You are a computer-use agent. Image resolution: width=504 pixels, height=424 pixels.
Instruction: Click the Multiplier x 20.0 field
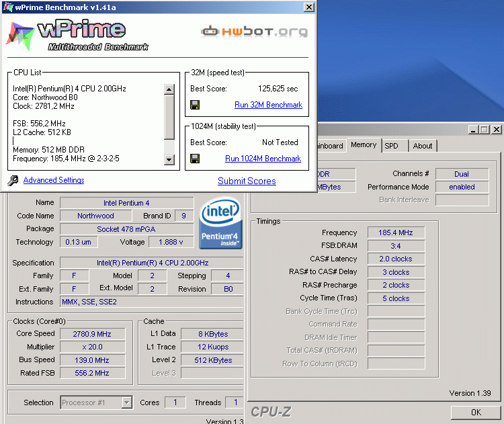point(92,347)
